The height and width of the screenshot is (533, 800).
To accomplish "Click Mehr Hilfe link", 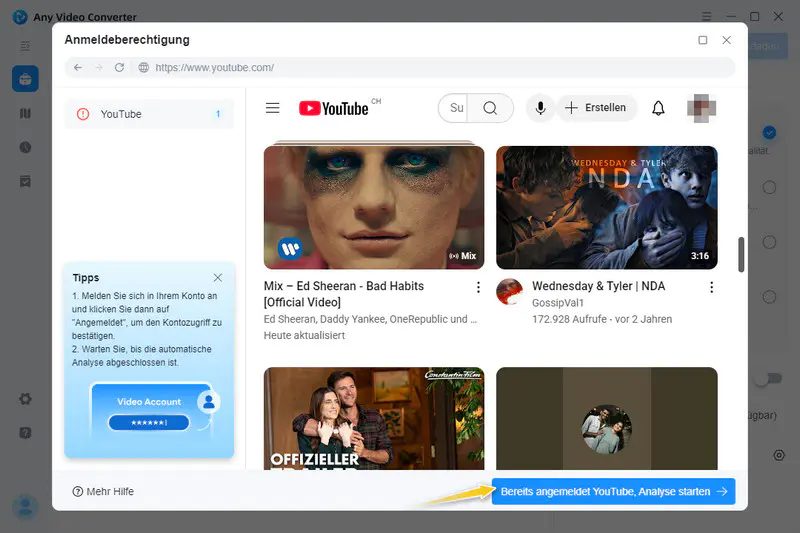I will 103,491.
